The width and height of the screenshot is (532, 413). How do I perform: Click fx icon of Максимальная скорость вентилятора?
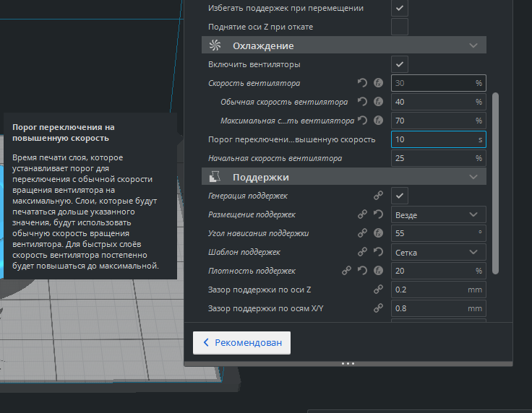click(378, 121)
